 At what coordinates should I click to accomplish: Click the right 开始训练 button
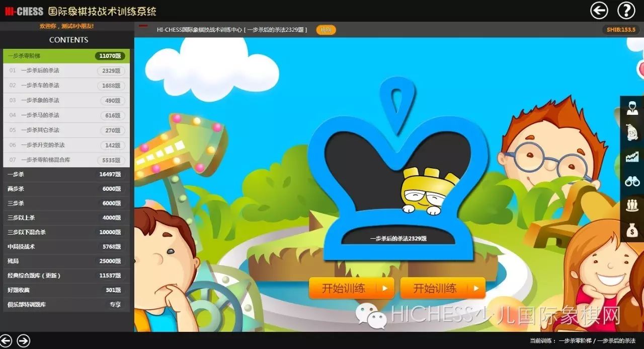click(443, 289)
